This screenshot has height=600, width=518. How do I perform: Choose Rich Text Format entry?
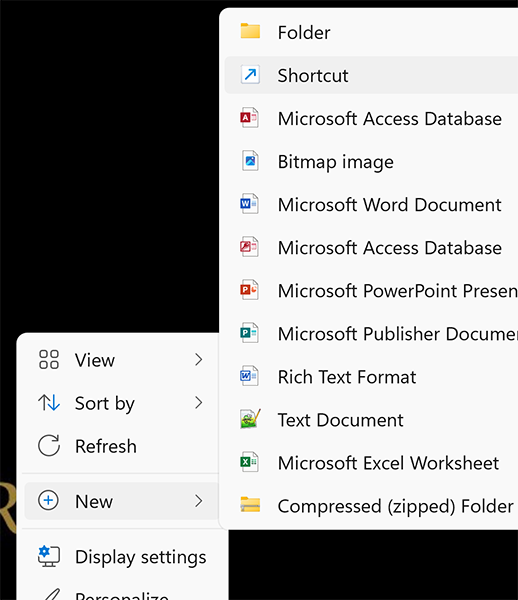[x=371, y=377]
